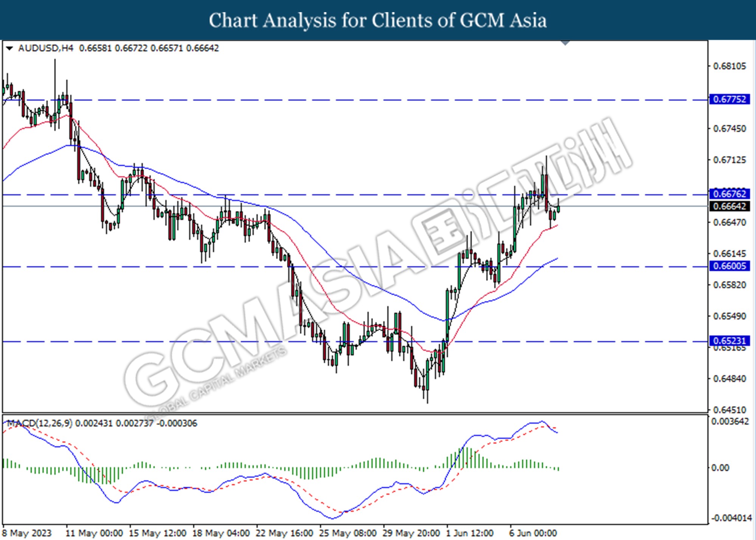Click the MACD(12,26,9) indicator label
The height and width of the screenshot is (540, 756).
click(40, 423)
